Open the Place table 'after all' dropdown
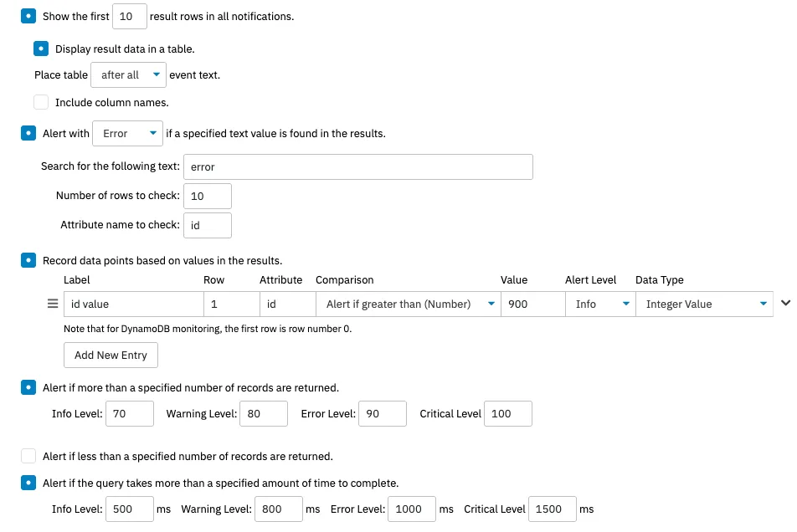This screenshot has width=797, height=532. (128, 74)
